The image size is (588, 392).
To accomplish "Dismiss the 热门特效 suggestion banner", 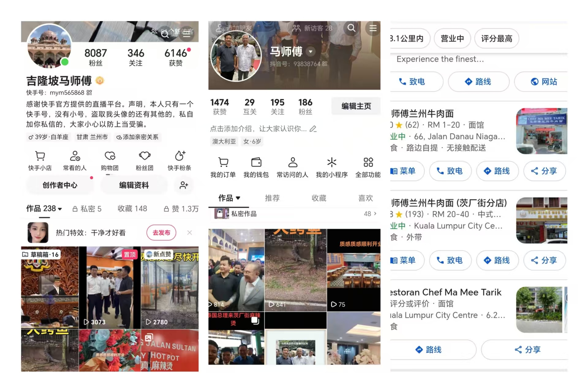I will pos(190,233).
